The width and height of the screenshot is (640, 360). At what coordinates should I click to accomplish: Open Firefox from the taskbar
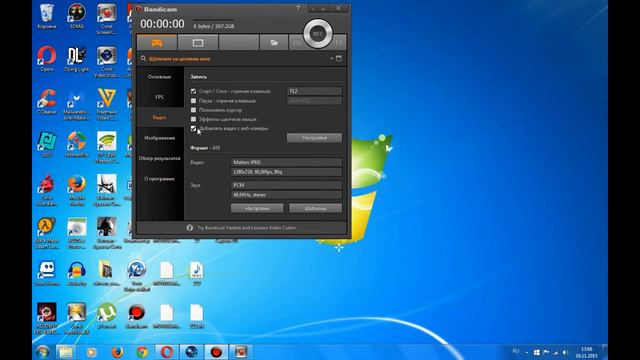tap(117, 352)
